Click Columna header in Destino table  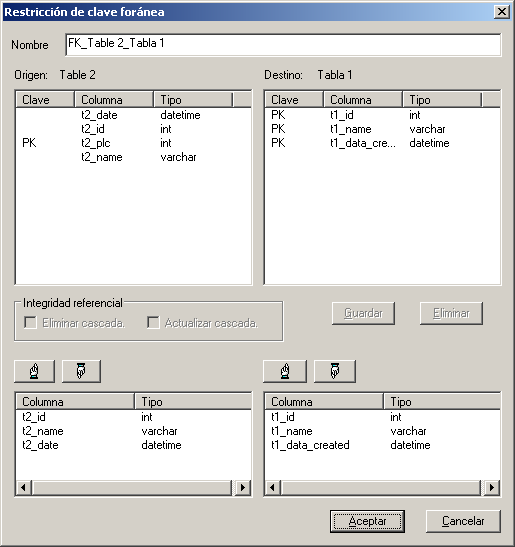363,100
